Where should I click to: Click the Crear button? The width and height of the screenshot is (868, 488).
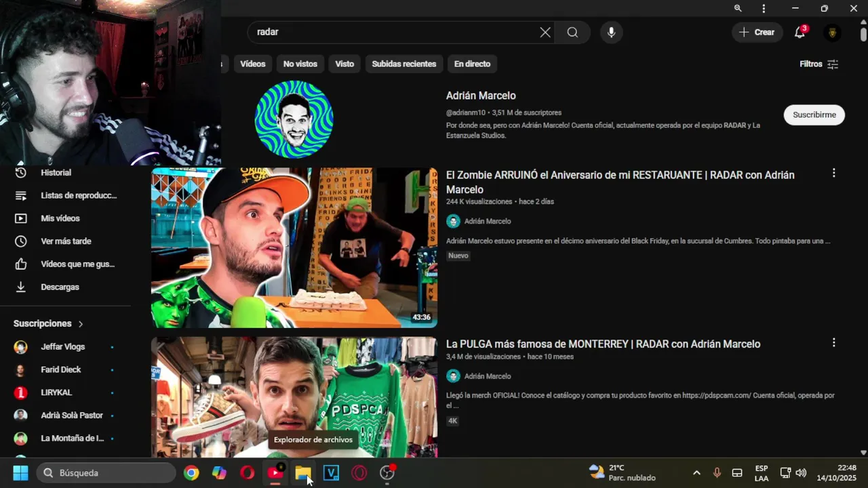coord(757,33)
